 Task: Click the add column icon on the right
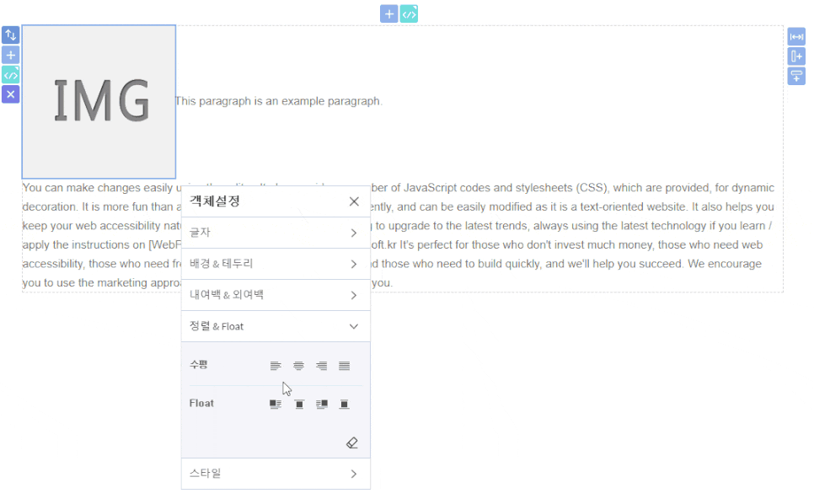click(796, 56)
